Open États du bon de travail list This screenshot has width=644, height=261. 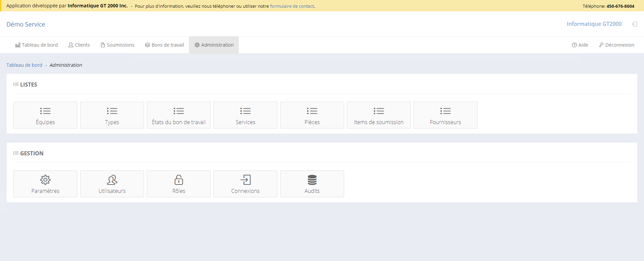pos(179,115)
